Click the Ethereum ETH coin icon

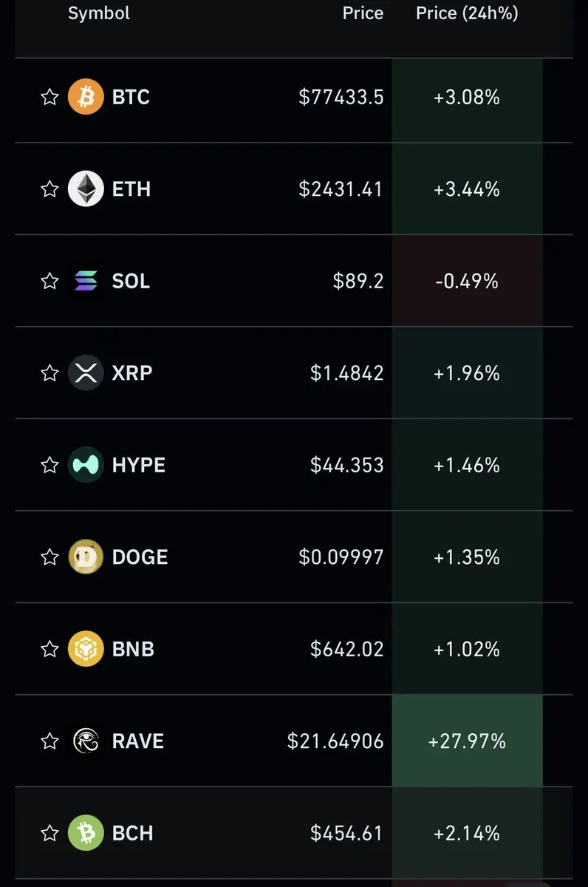[86, 189]
